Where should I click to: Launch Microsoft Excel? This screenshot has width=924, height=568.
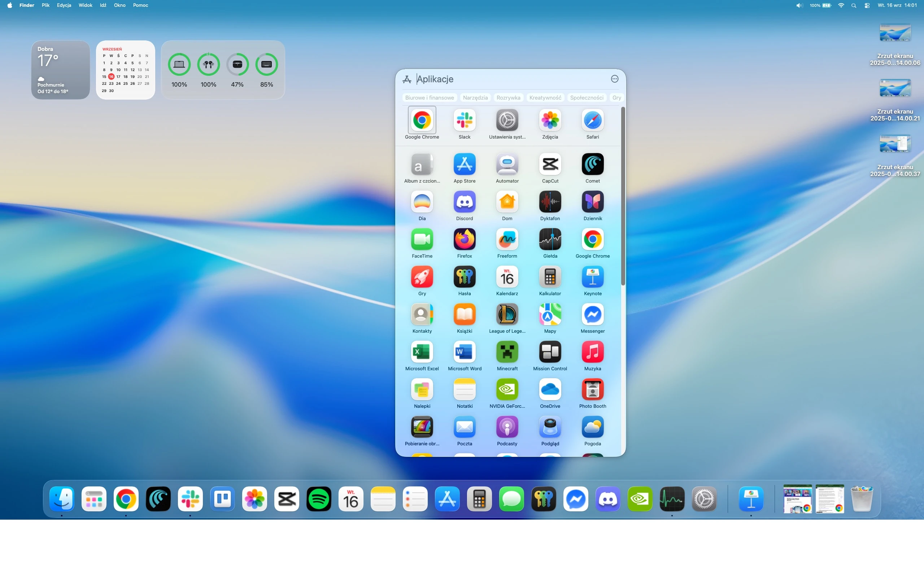(422, 352)
